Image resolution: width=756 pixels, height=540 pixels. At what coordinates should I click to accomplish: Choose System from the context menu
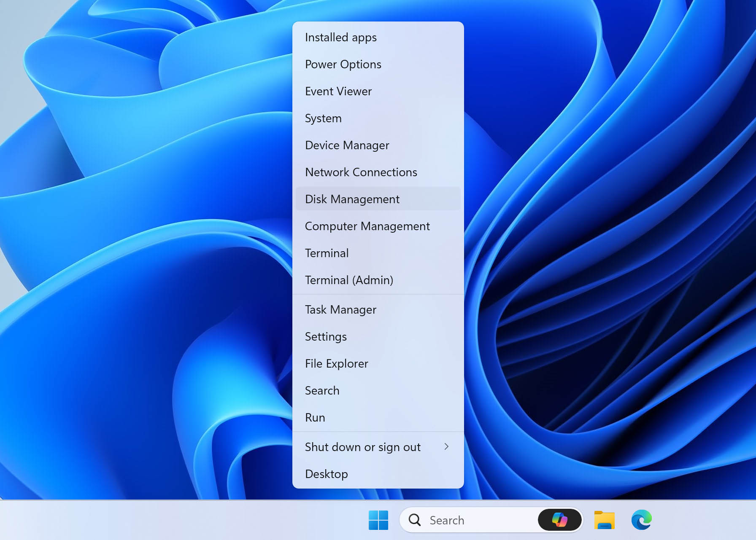point(323,118)
